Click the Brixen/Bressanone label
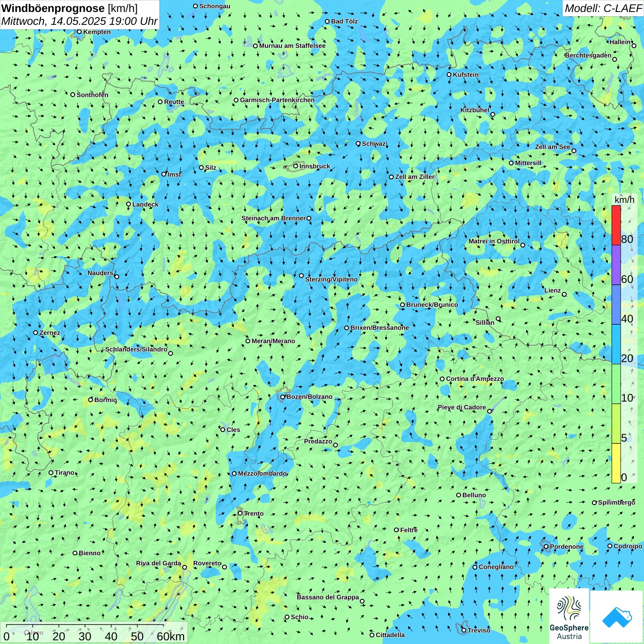This screenshot has width=644, height=644. pyautogui.click(x=379, y=328)
